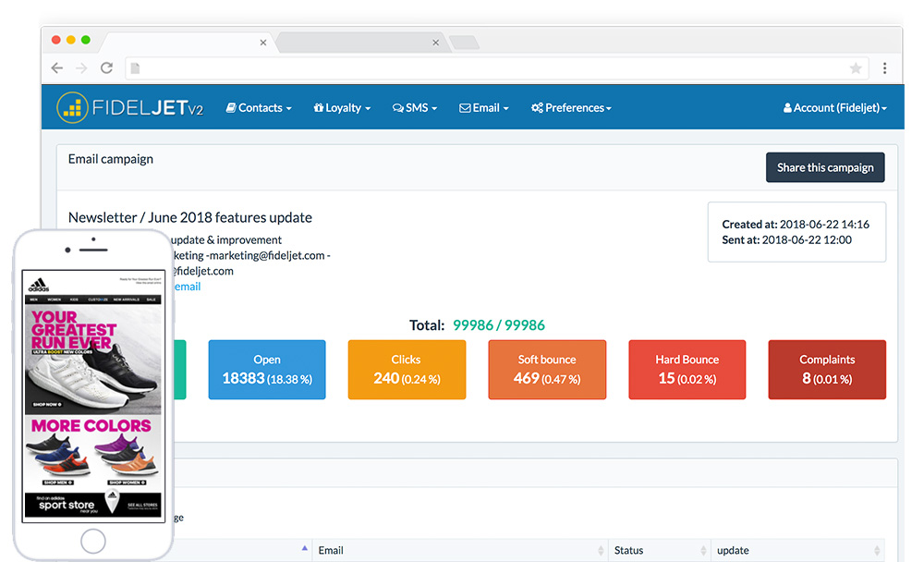Bookmark the page with the star icon
Image resolution: width=924 pixels, height=562 pixels.
[856, 68]
